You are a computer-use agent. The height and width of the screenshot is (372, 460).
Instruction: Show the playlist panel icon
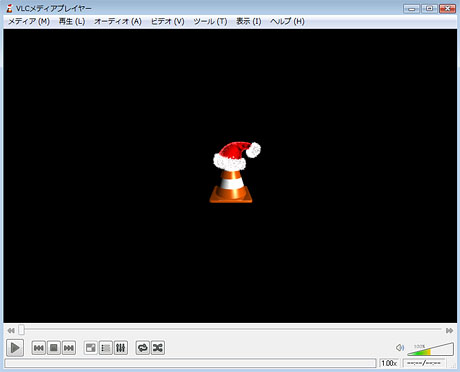(106, 348)
